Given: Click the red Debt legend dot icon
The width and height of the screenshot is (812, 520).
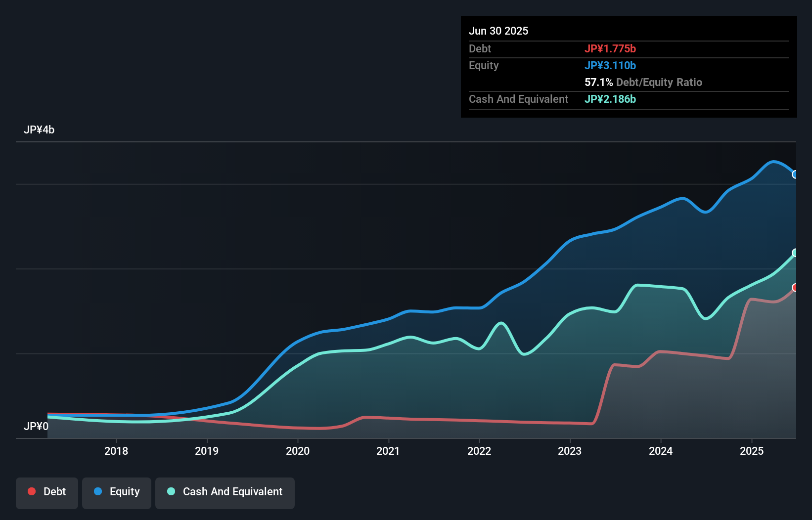Looking at the screenshot, I should pyautogui.click(x=31, y=491).
